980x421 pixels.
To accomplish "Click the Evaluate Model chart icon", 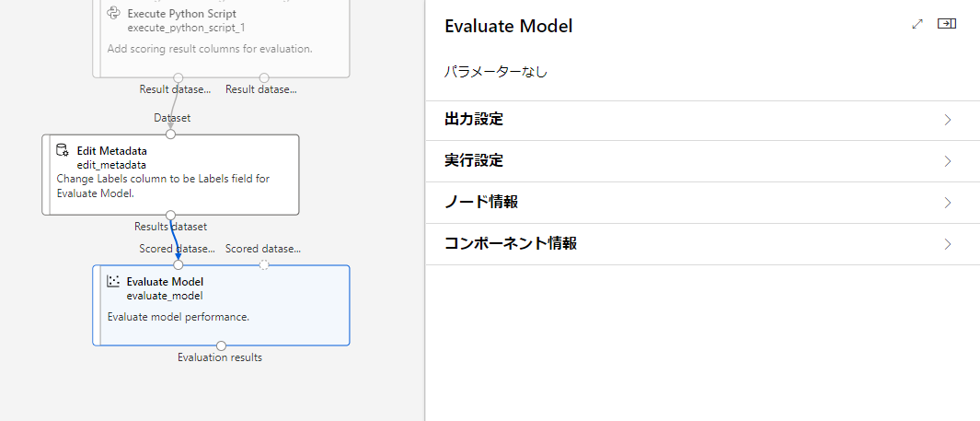I will (x=113, y=281).
